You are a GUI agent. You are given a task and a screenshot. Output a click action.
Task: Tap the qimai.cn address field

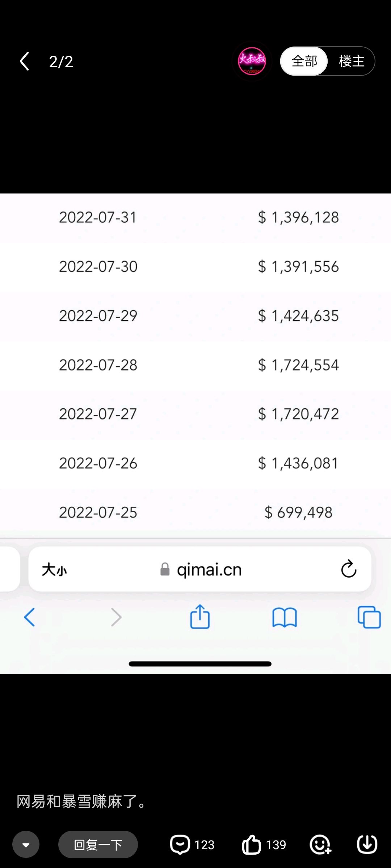pos(200,569)
